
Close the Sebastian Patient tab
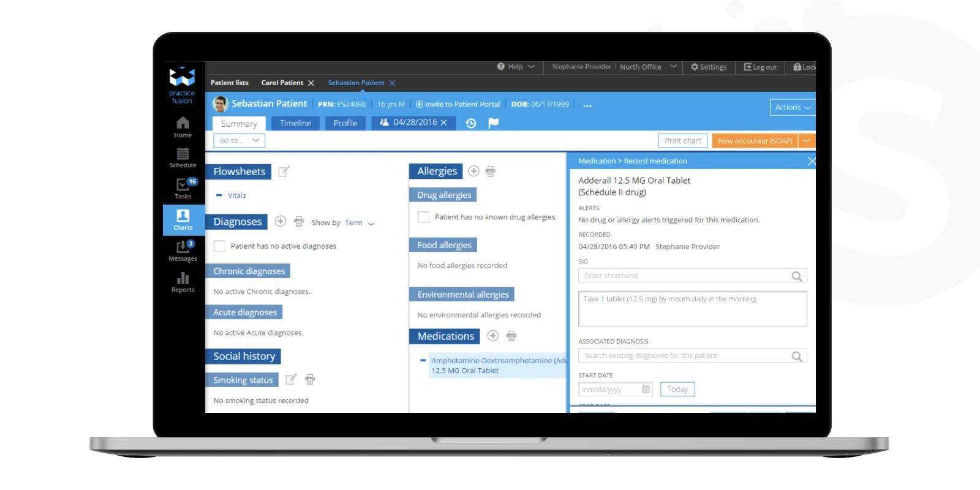(392, 83)
